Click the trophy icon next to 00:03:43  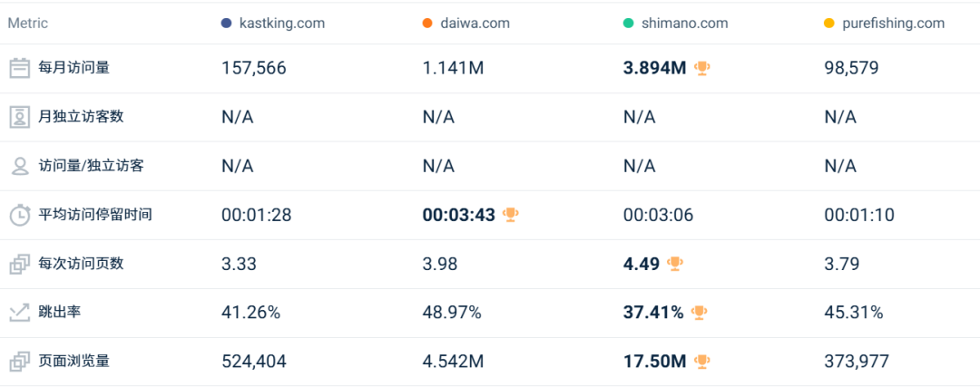511,215
